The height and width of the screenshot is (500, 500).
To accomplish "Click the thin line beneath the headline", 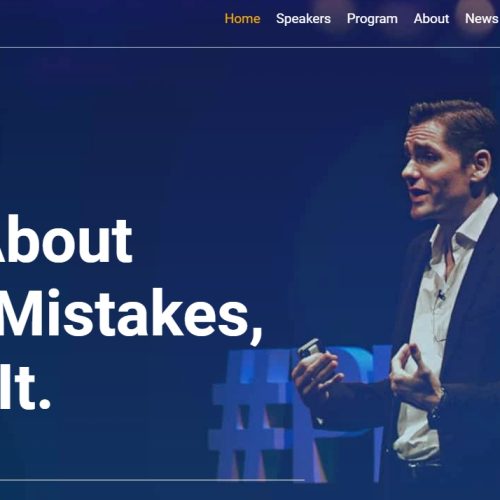I will tap(152, 480).
